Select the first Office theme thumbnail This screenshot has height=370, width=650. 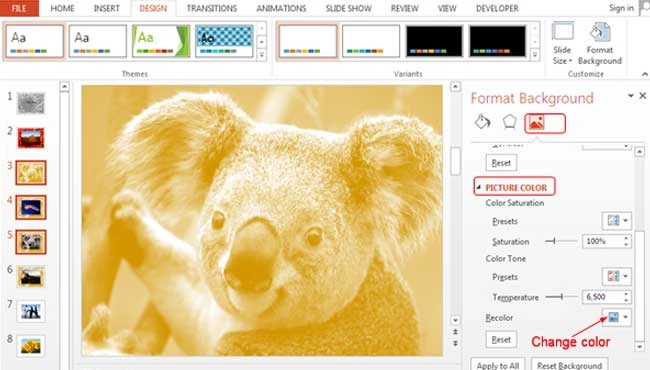35,41
